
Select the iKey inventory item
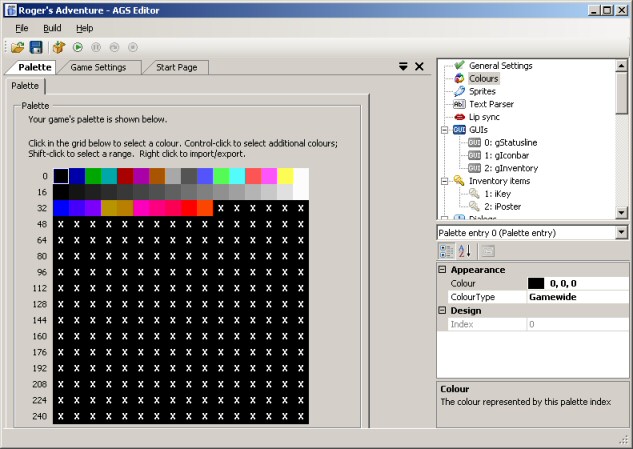click(496, 194)
